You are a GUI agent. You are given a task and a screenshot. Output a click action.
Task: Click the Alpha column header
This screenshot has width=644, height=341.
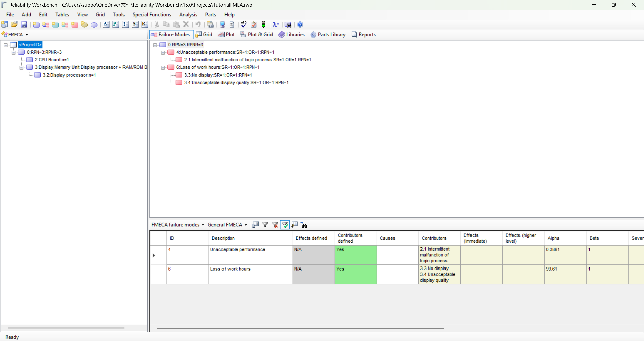pyautogui.click(x=553, y=238)
